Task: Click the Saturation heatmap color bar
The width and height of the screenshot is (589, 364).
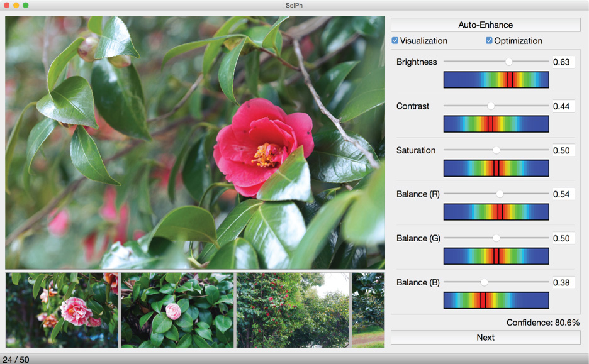Action: click(x=496, y=168)
